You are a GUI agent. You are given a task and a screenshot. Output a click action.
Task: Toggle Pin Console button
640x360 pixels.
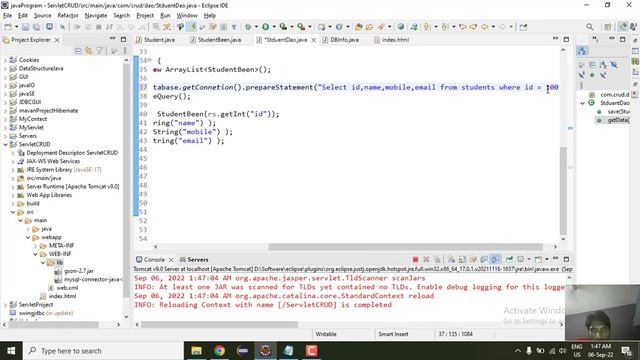click(x=509, y=260)
